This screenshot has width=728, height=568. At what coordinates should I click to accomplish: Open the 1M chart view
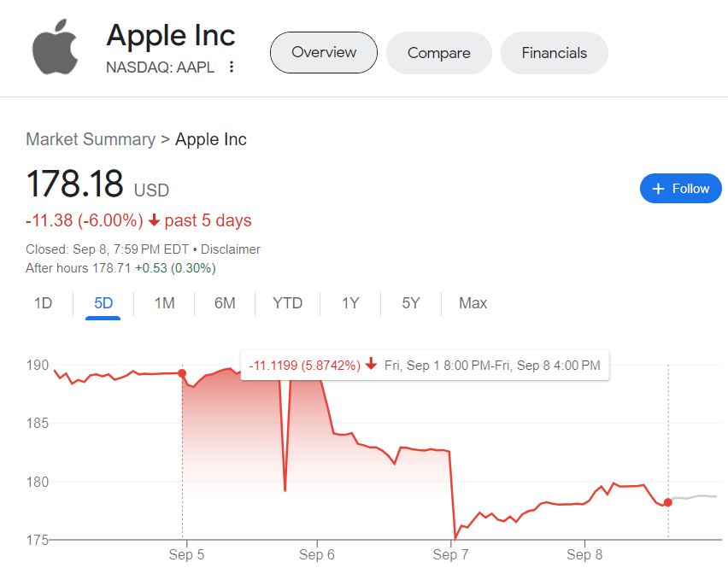[x=163, y=303]
